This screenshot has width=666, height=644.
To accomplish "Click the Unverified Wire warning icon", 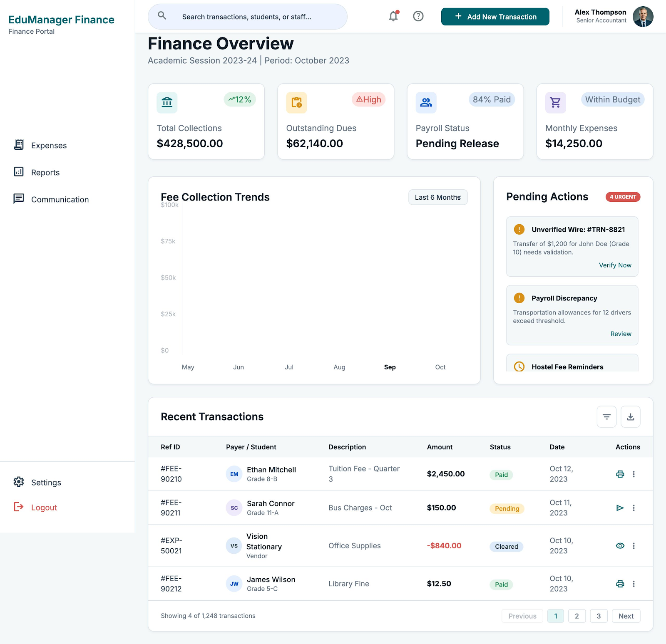I will [x=519, y=229].
